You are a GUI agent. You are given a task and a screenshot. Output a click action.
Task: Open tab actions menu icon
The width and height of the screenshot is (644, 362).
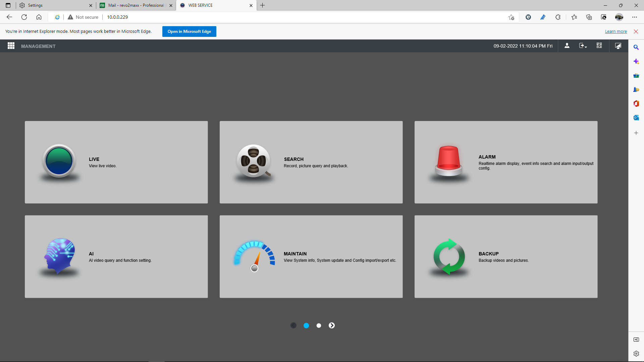[x=8, y=5]
